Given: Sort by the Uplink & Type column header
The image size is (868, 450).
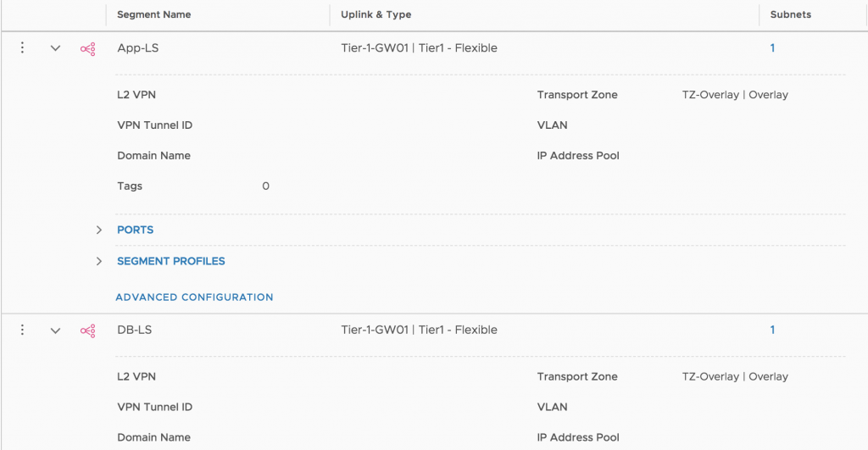Looking at the screenshot, I should (x=376, y=15).
